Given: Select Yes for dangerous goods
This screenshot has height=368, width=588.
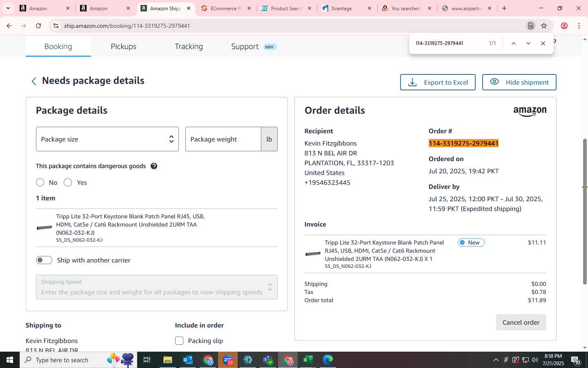Looking at the screenshot, I should pyautogui.click(x=68, y=182).
